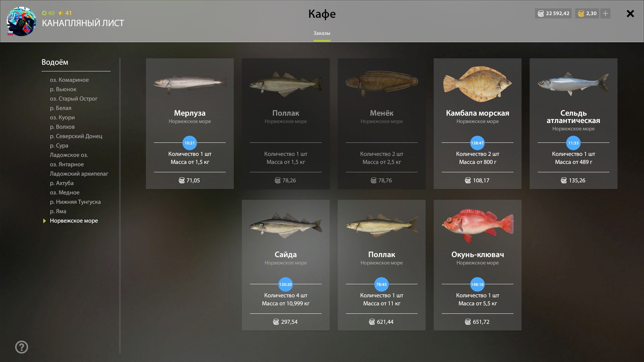Click the gold coins balance icon

[x=581, y=13]
